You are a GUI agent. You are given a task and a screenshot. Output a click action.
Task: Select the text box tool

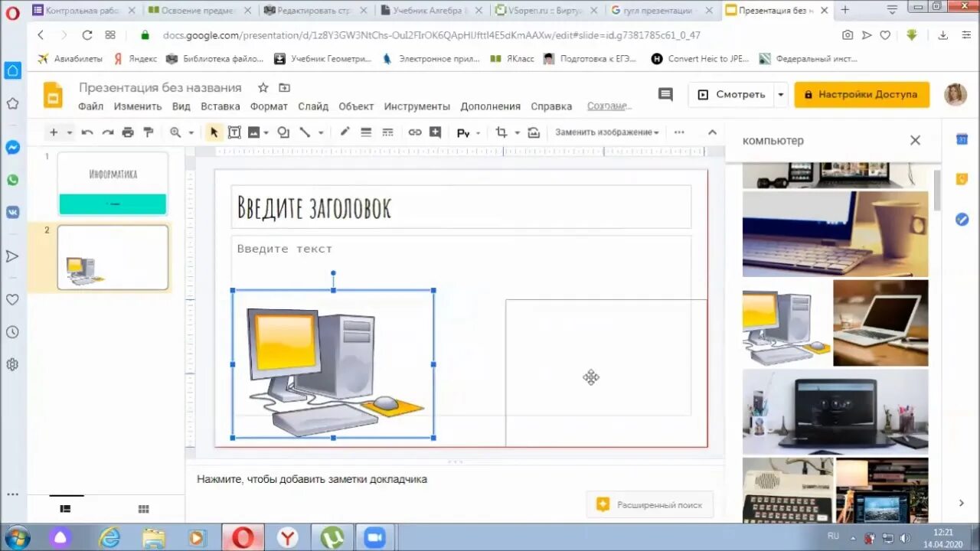pyautogui.click(x=234, y=132)
